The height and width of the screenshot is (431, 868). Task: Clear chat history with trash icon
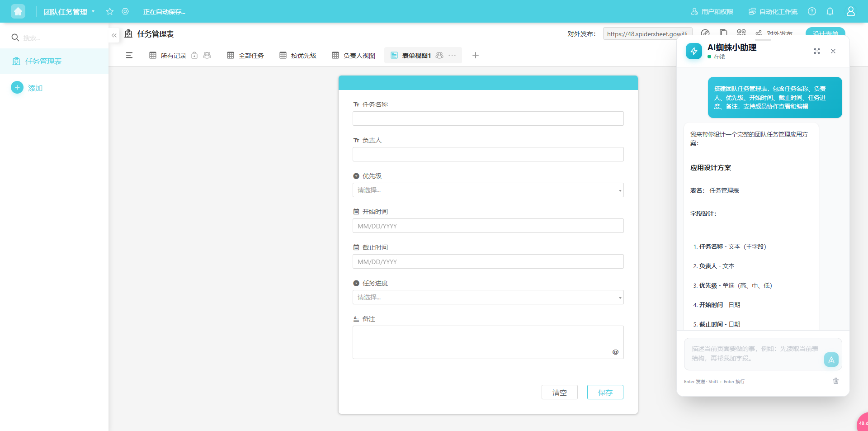point(836,381)
